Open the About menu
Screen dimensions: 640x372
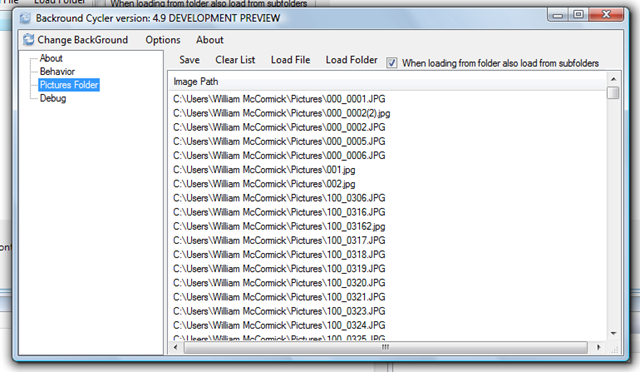209,40
